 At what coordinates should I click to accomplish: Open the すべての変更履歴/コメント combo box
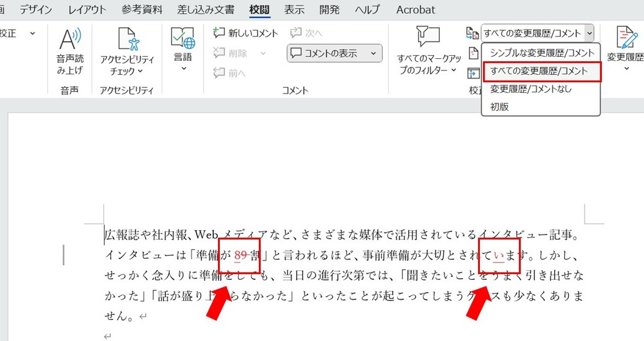[x=537, y=33]
